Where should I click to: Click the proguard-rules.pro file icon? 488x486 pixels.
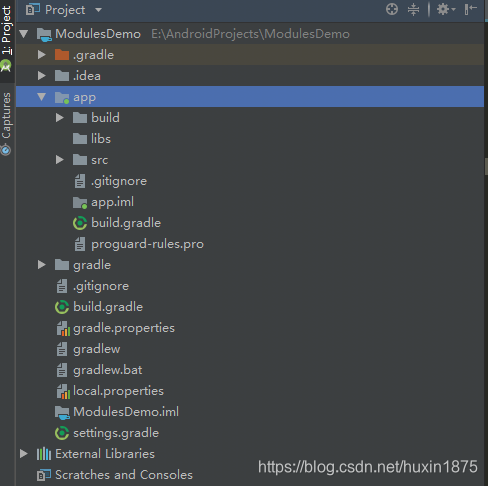[80, 244]
